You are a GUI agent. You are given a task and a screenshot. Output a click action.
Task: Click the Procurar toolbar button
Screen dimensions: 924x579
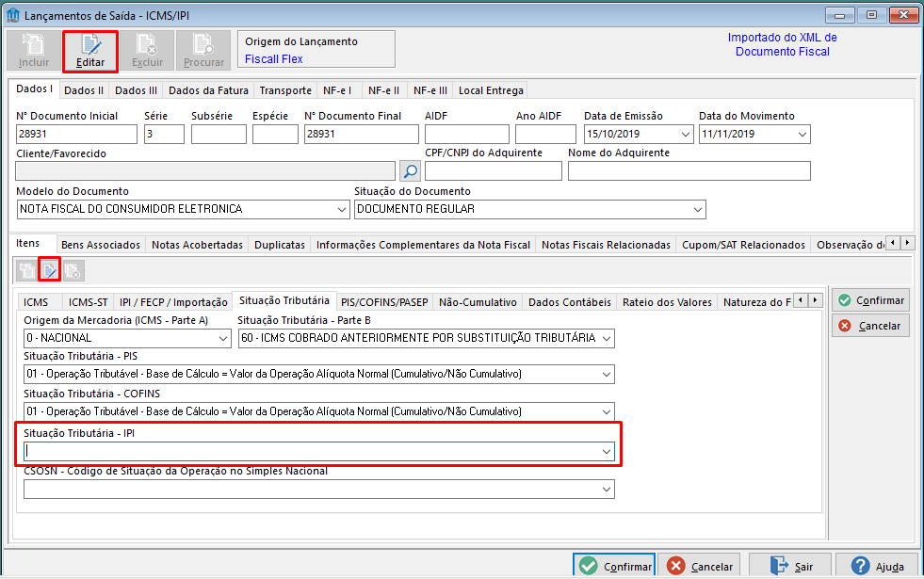[x=203, y=51]
